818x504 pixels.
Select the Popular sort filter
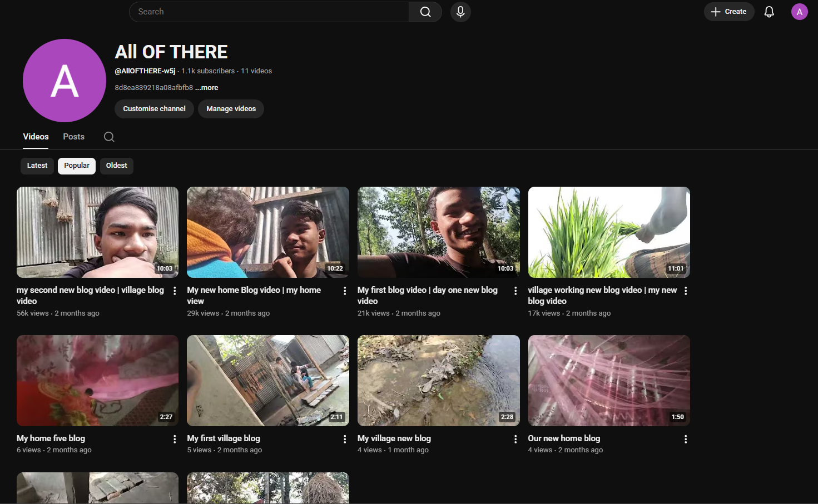click(77, 166)
